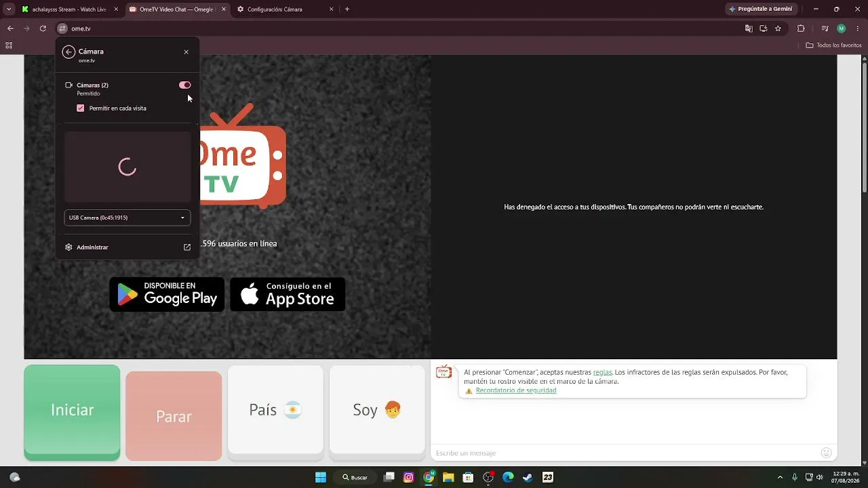Close the achalaysss Stream tab
868x488 pixels.
115,9
